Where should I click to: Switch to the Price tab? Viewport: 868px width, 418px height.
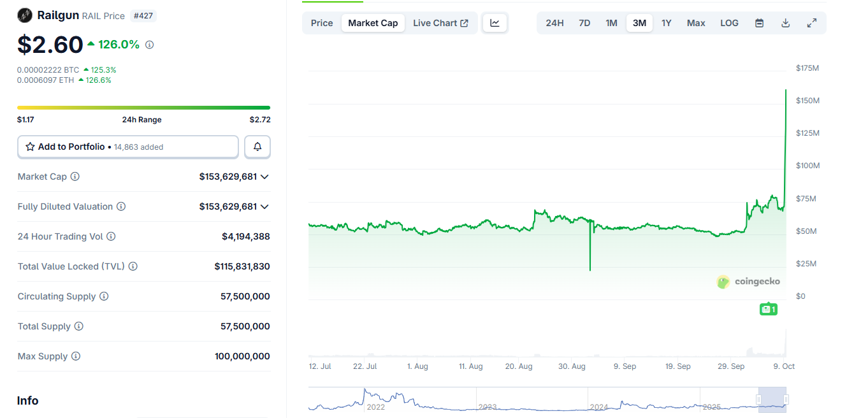click(x=322, y=23)
